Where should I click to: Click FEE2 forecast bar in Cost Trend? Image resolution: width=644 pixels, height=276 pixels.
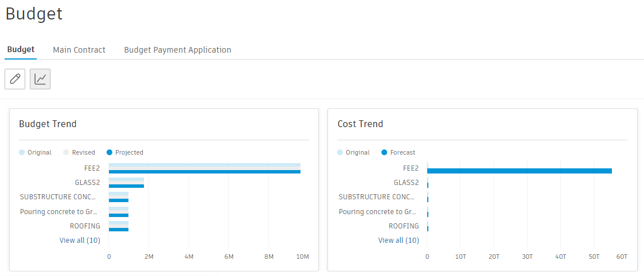[x=520, y=171]
